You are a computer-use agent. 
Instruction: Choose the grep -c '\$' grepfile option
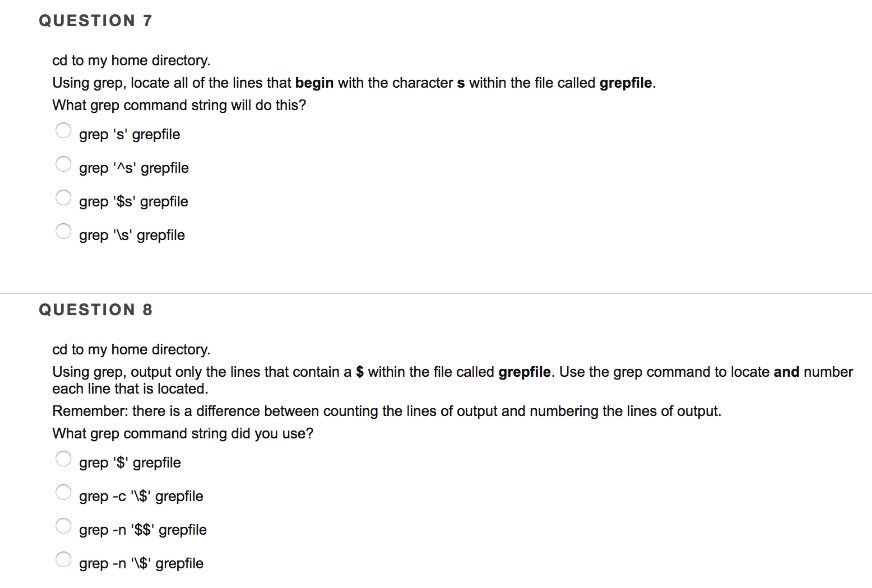[63, 492]
